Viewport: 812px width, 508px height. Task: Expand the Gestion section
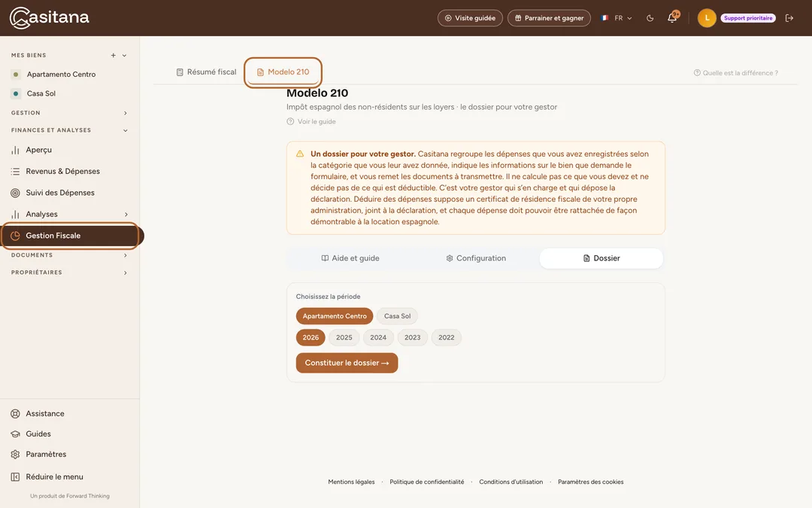tap(126, 113)
